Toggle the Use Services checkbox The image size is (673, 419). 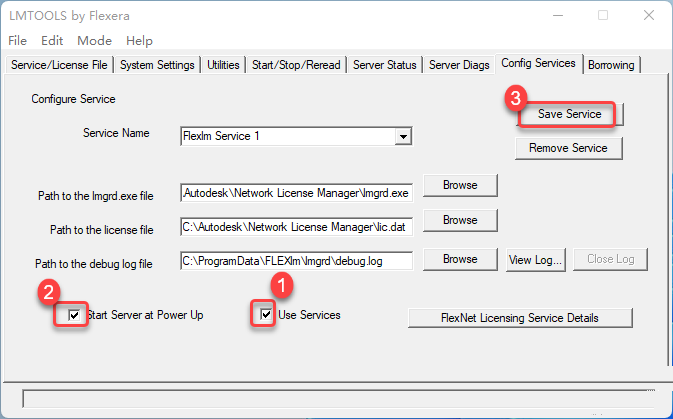266,315
